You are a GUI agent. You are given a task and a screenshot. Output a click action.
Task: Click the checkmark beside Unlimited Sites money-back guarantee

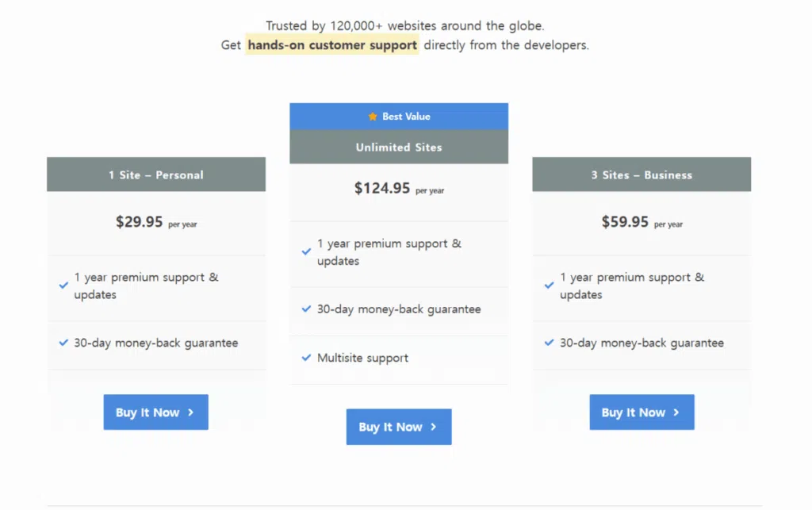click(x=306, y=309)
